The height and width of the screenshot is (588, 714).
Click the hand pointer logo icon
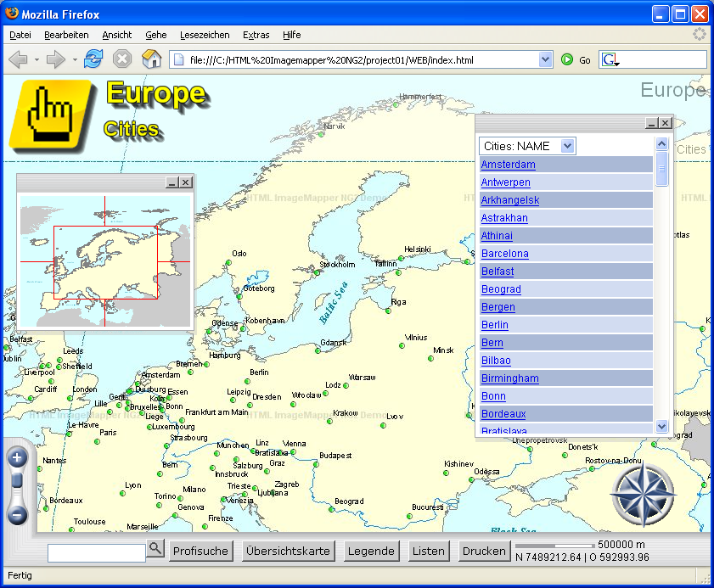(x=51, y=115)
